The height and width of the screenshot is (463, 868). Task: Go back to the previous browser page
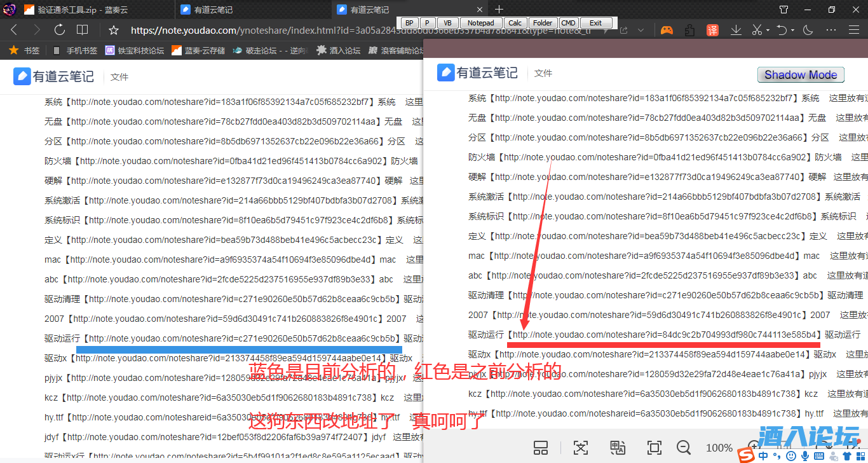tap(14, 30)
